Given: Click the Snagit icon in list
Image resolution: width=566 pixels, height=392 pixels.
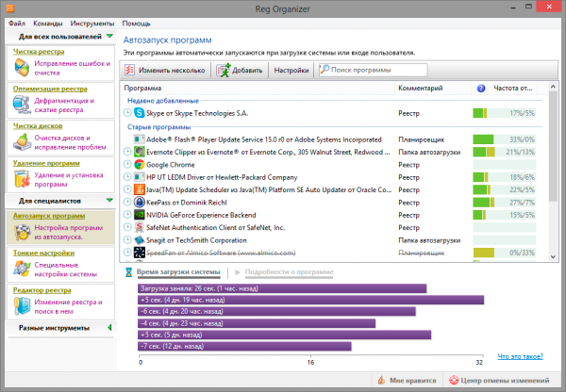Looking at the screenshot, I should point(140,240).
